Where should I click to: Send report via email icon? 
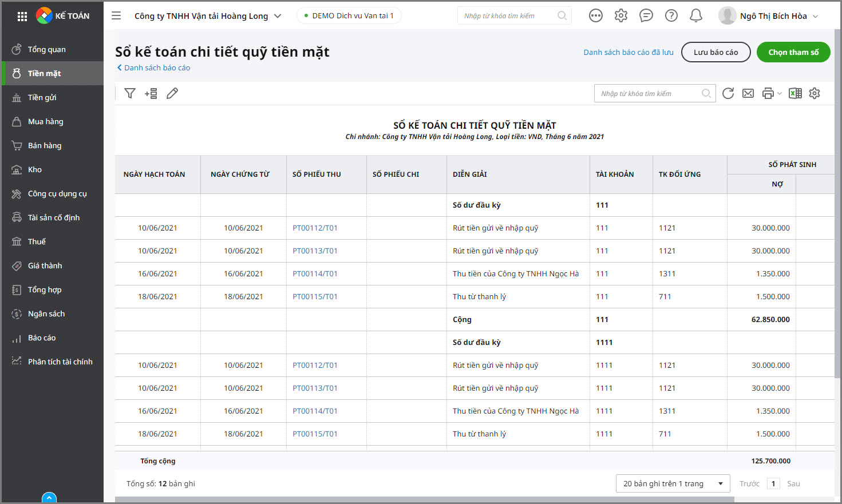(748, 93)
